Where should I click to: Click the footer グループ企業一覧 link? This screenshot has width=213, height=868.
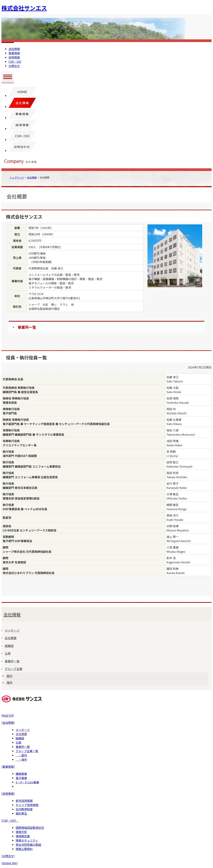coord(27,751)
